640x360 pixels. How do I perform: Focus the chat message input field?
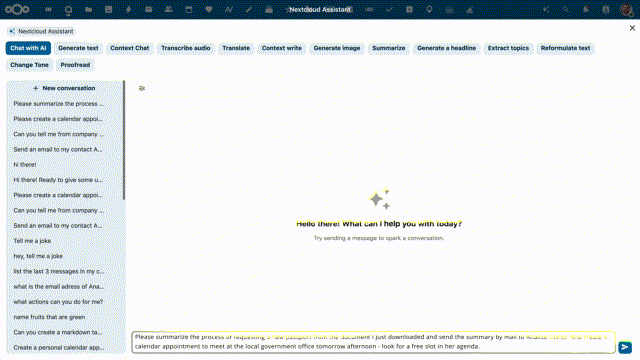click(373, 342)
